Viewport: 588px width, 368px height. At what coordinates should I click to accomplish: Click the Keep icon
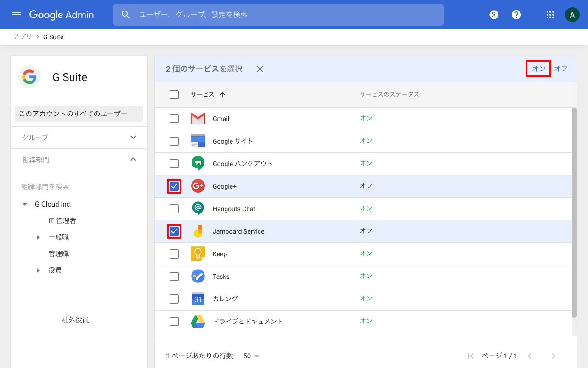(198, 254)
